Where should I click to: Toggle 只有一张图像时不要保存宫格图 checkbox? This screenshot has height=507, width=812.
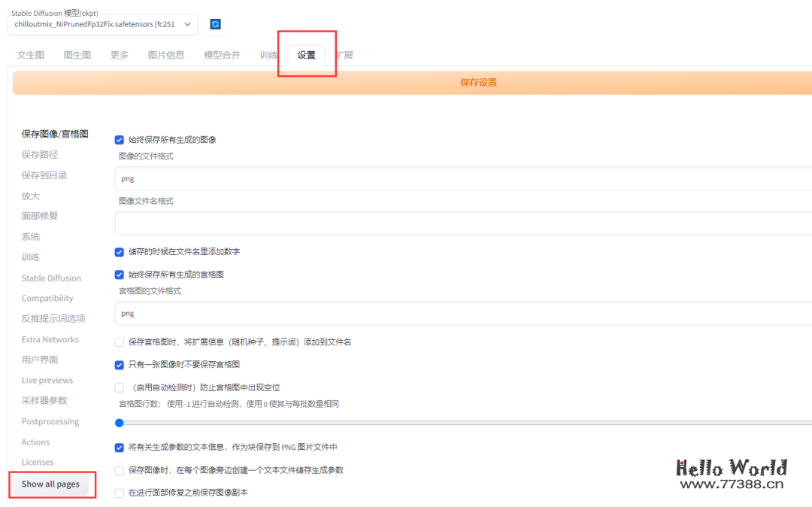[x=119, y=365]
